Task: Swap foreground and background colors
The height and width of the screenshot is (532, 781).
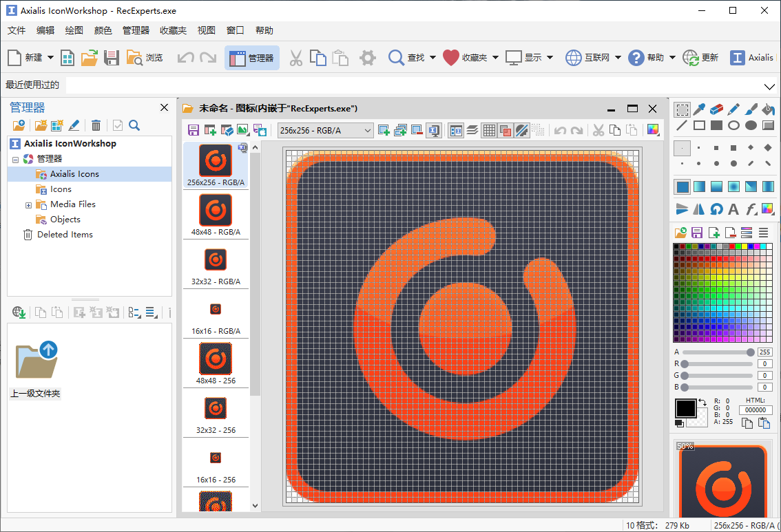Action: [x=702, y=402]
